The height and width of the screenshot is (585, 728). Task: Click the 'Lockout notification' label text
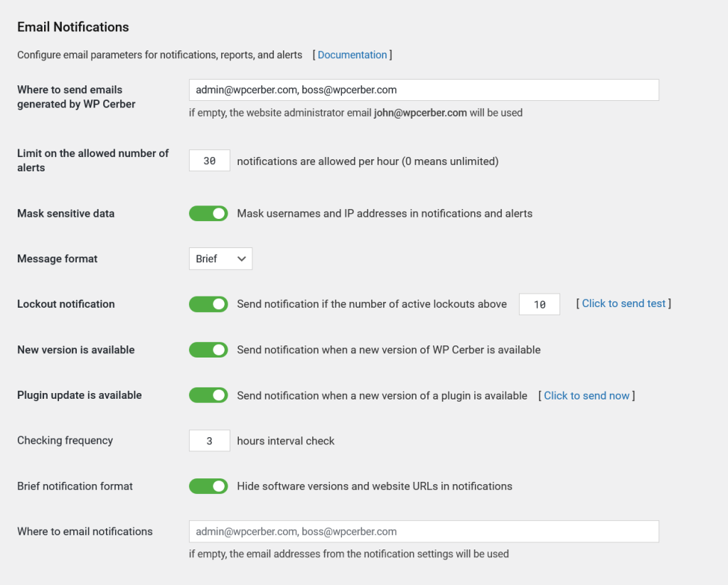point(65,304)
